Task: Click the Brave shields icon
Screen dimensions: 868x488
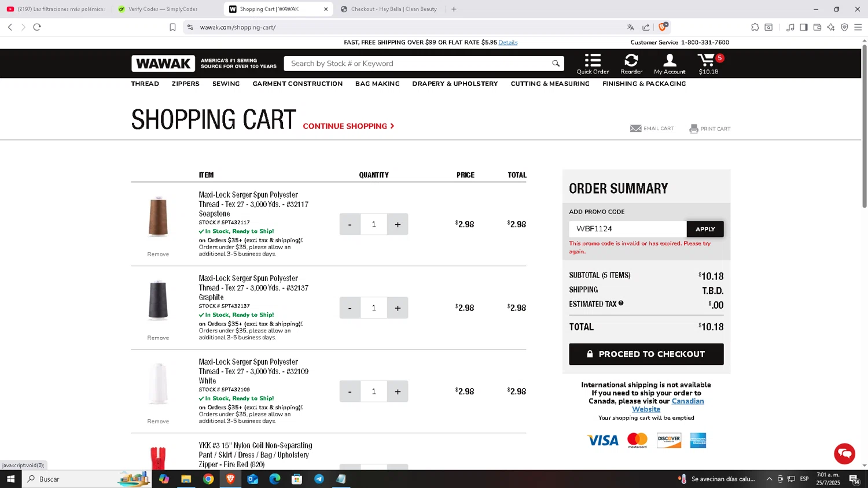Action: click(663, 27)
